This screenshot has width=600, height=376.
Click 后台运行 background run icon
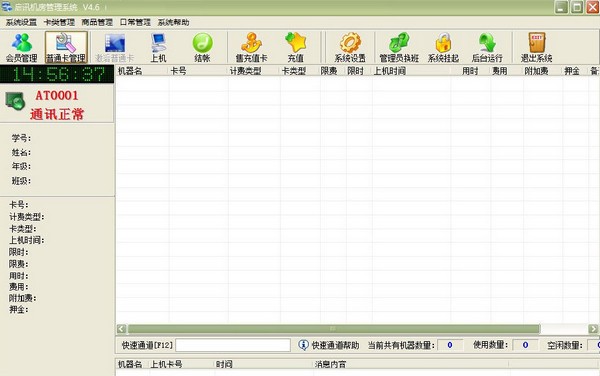click(487, 47)
